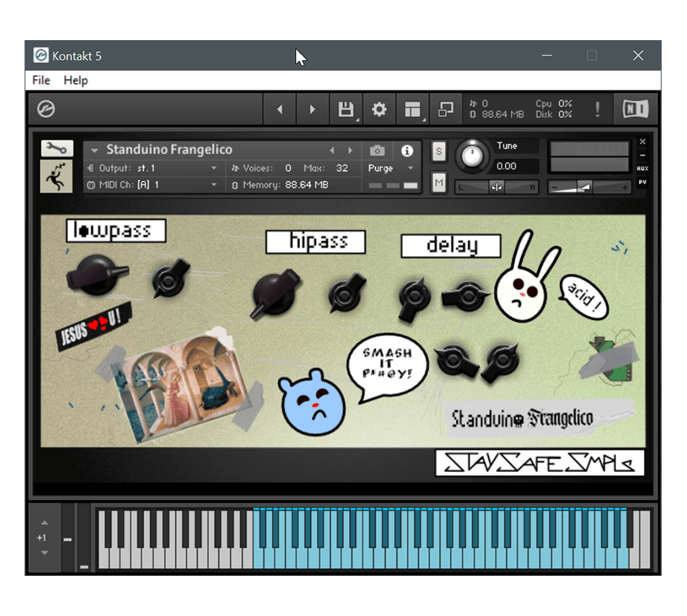687x616 pixels.
Task: Mute the instrument with M button
Action: 438,183
